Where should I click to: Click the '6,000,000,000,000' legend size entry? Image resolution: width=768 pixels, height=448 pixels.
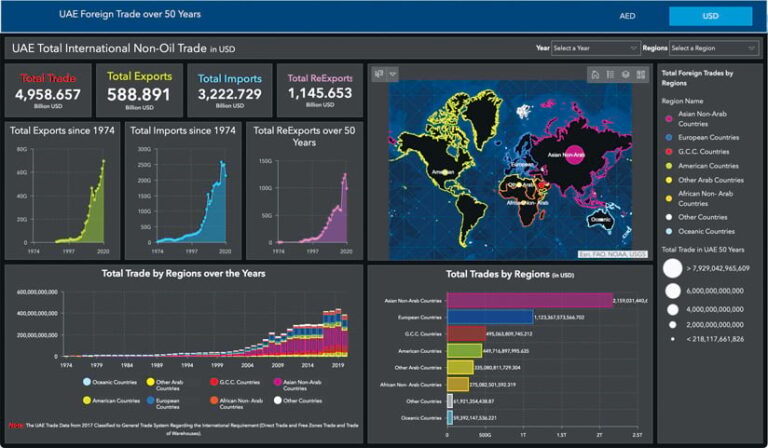704,291
